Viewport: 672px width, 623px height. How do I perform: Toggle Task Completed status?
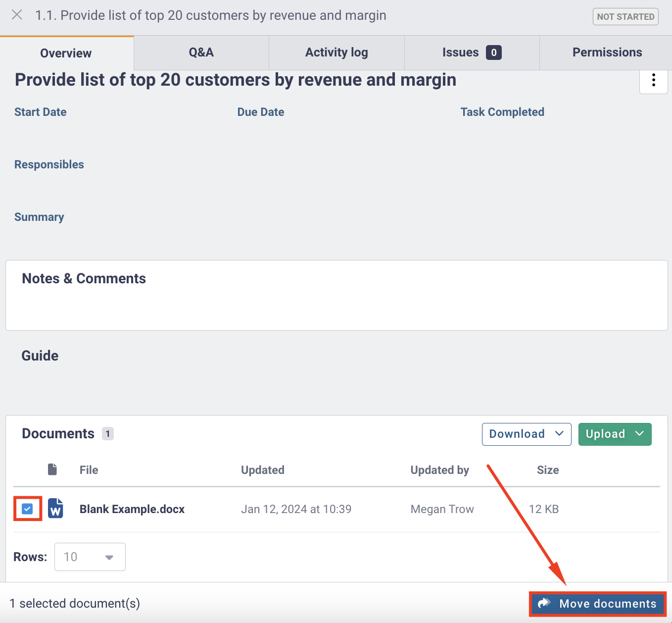pos(502,112)
